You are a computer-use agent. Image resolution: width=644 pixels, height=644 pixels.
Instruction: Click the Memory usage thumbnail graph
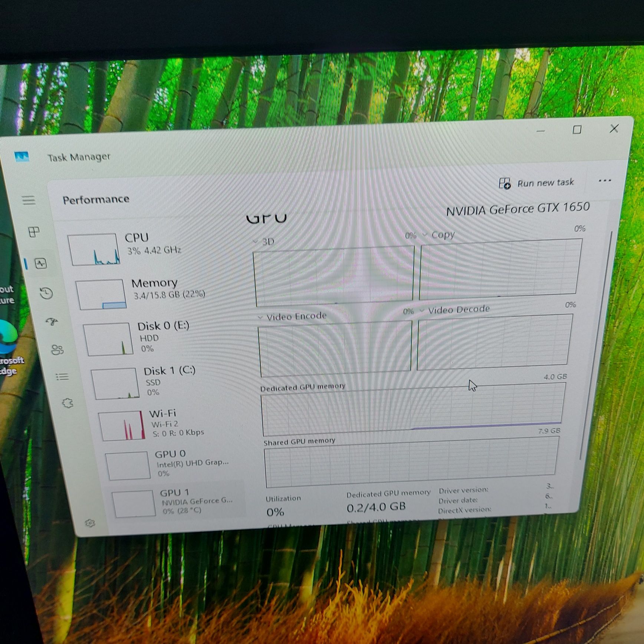click(x=101, y=295)
